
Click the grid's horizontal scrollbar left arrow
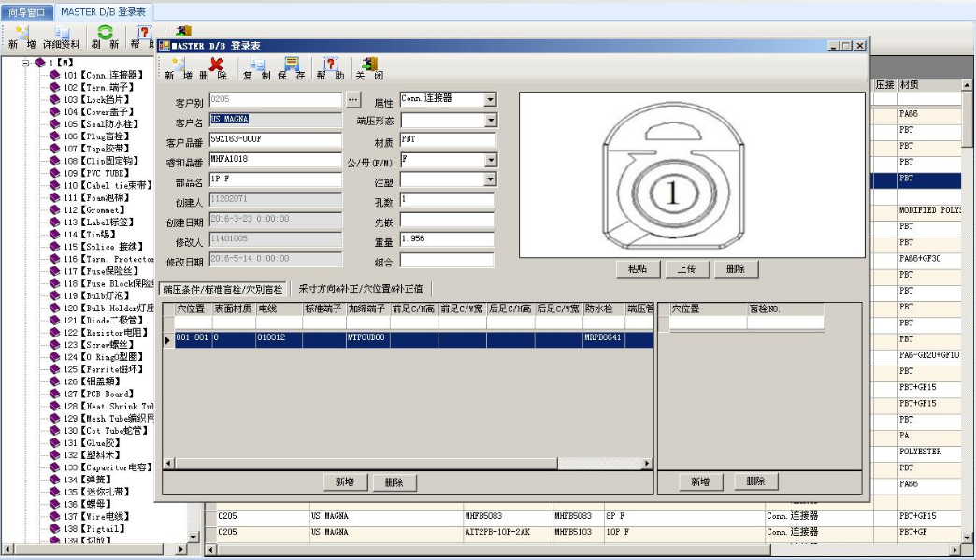point(168,464)
